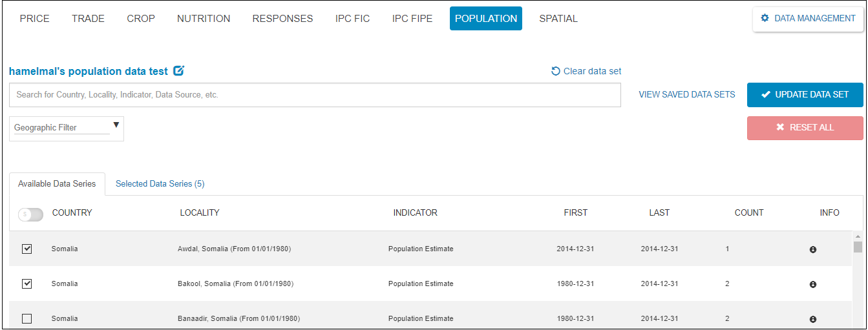Follow the VIEW SAVED DATA SETS link
Viewport: 868px width, 330px height.
click(686, 94)
